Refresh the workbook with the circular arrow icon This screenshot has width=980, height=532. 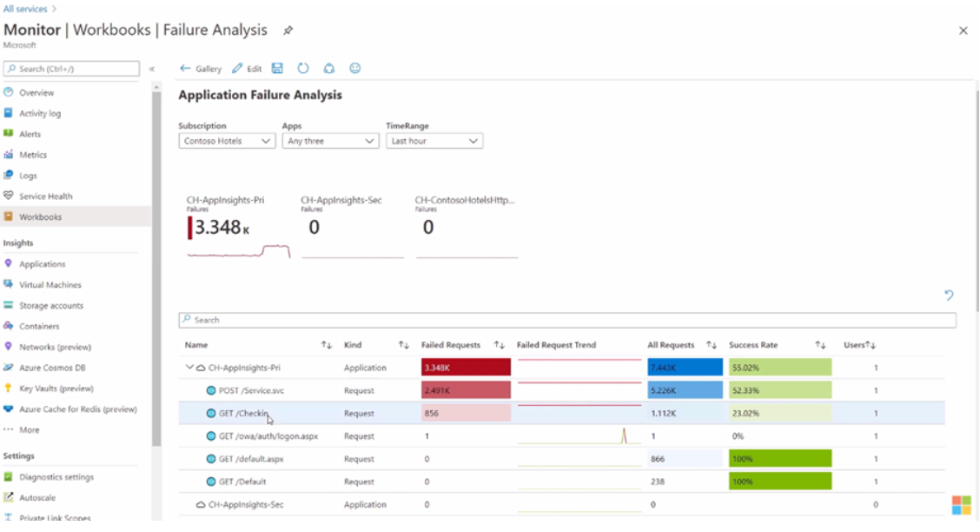click(x=303, y=68)
